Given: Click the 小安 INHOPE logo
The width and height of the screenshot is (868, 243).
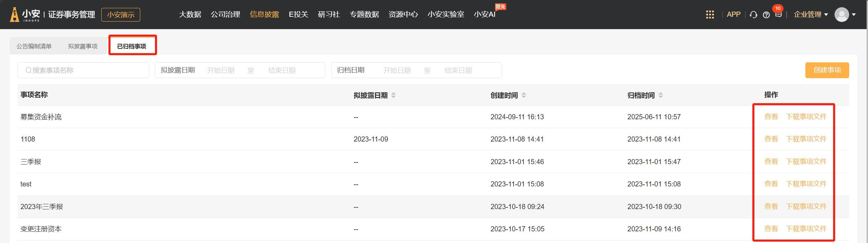Looking at the screenshot, I should (x=25, y=14).
